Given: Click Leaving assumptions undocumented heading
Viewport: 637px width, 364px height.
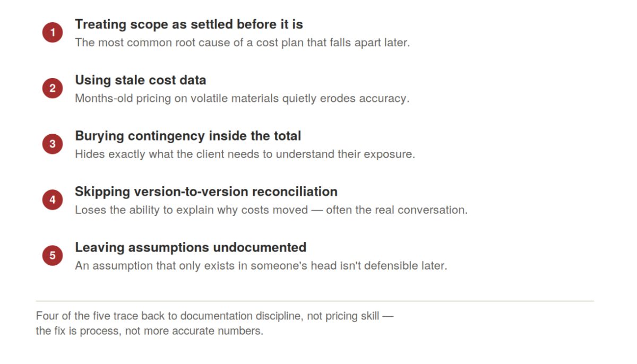Looking at the screenshot, I should coord(191,247).
